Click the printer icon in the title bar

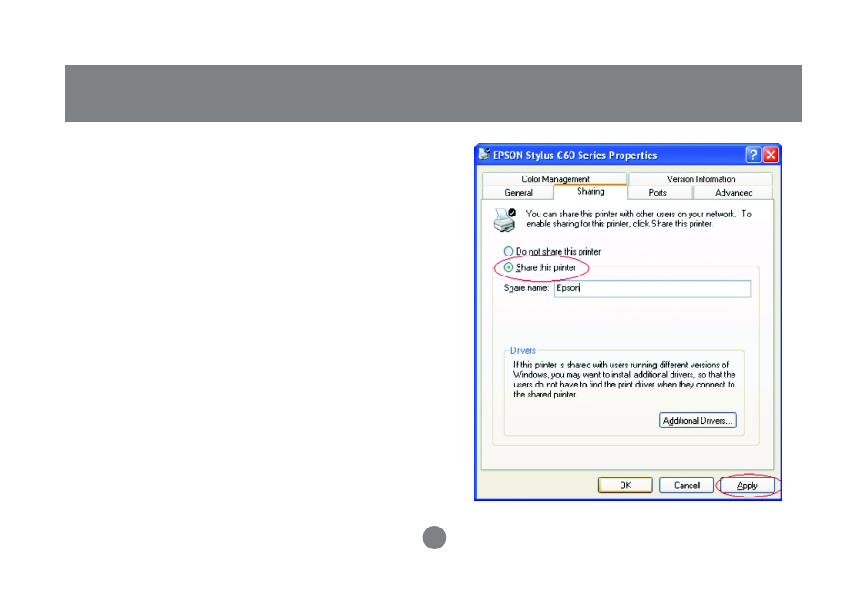[484, 155]
